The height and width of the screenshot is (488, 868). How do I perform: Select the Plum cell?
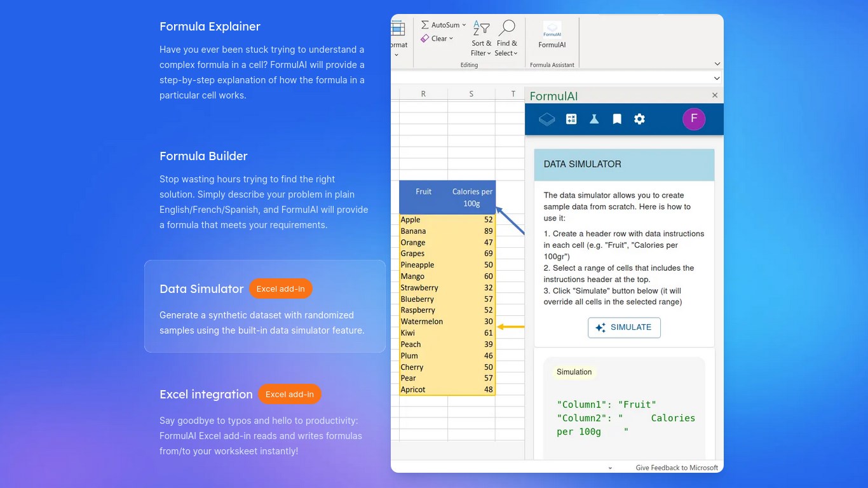click(423, 356)
